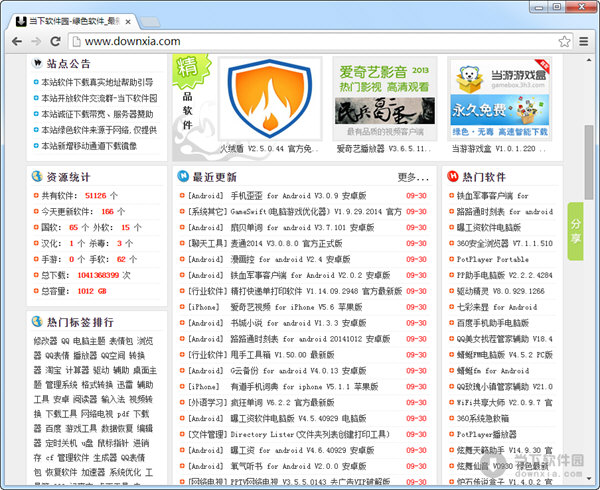Click the 站点公告 header icon

click(x=37, y=63)
